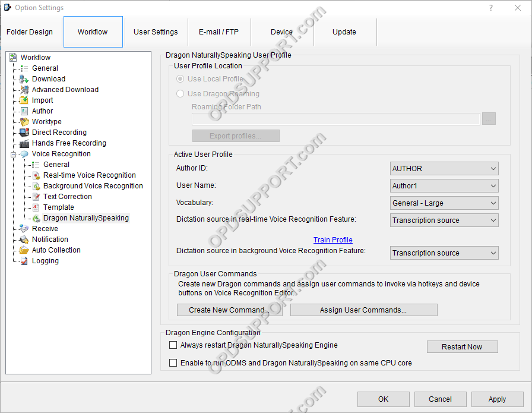Screen dimensions: 532x413
Task: Select Background Voice Recognition tree item
Action: [x=93, y=186]
